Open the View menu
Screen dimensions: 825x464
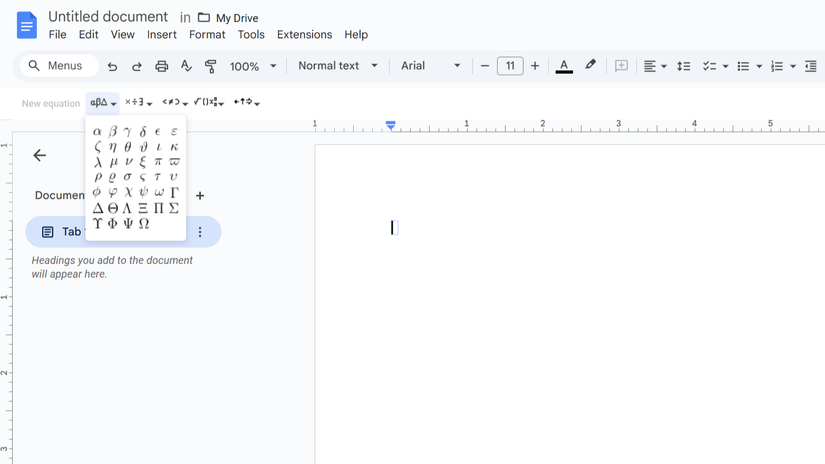pyautogui.click(x=123, y=35)
